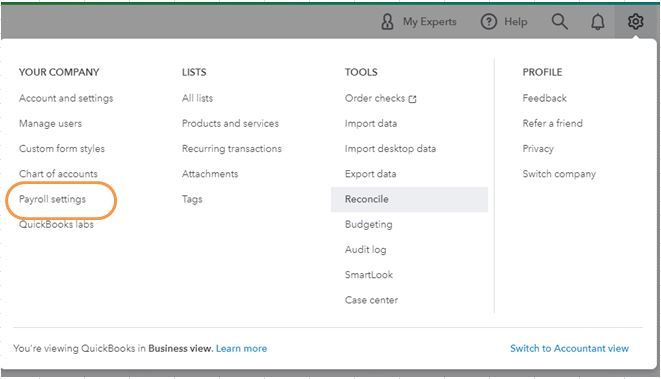Image resolution: width=661 pixels, height=379 pixels.
Task: Choose Import data
Action: [x=371, y=124]
